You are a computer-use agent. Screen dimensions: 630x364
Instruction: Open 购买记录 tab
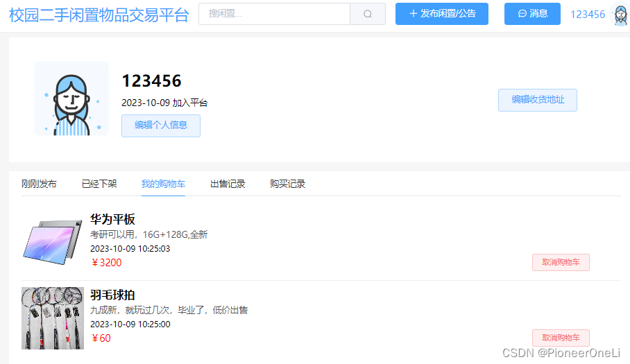point(288,184)
